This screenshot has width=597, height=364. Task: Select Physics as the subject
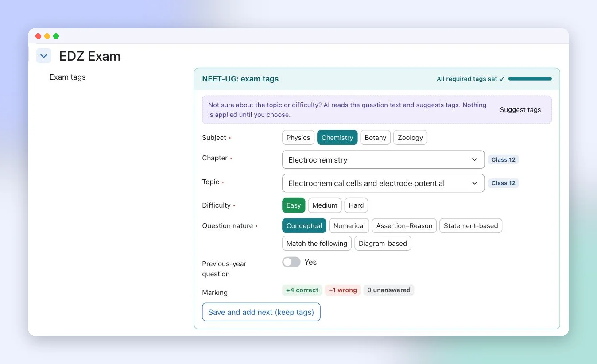[x=298, y=137]
